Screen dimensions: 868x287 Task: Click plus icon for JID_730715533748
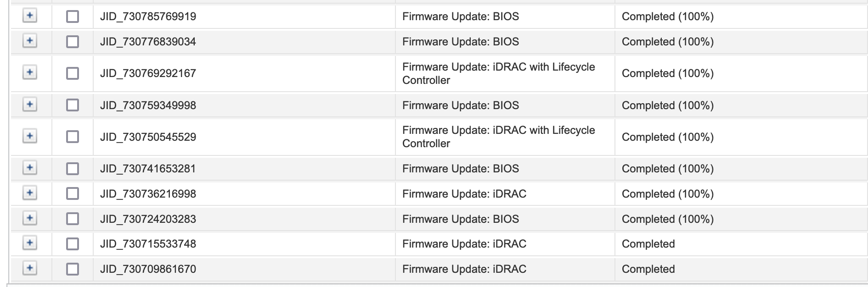pos(30,243)
